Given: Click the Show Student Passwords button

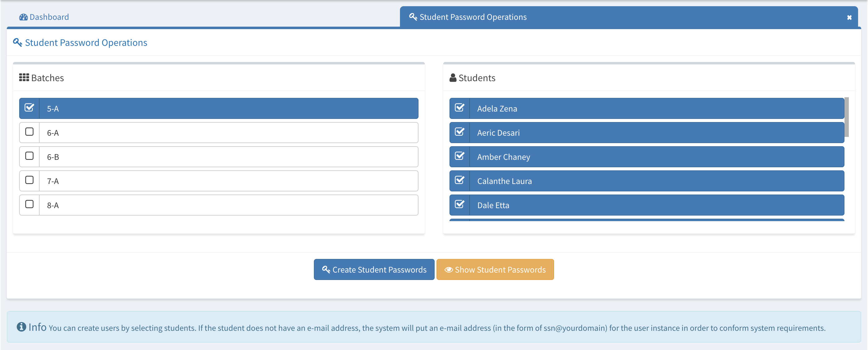Looking at the screenshot, I should point(495,269).
